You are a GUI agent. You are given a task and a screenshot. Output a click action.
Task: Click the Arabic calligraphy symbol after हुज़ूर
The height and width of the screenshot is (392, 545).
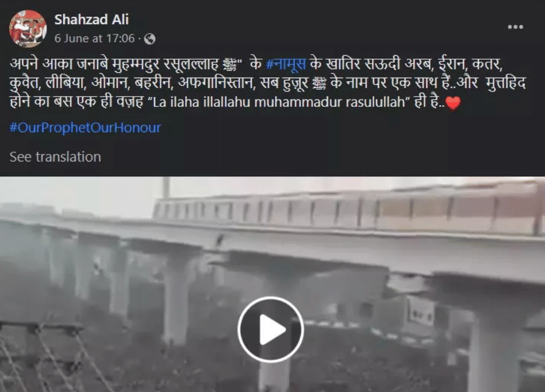[319, 83]
